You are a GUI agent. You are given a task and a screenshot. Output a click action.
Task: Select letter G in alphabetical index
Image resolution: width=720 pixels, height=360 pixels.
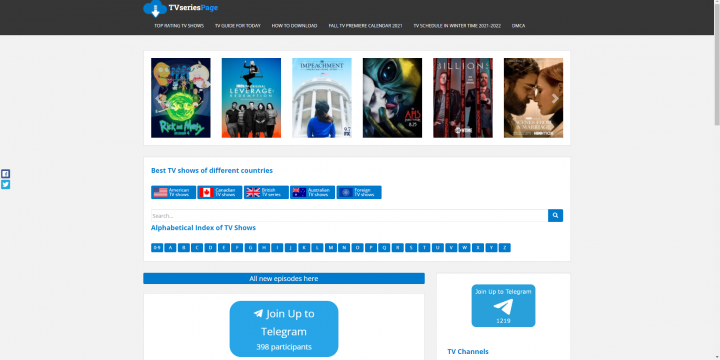click(251, 248)
